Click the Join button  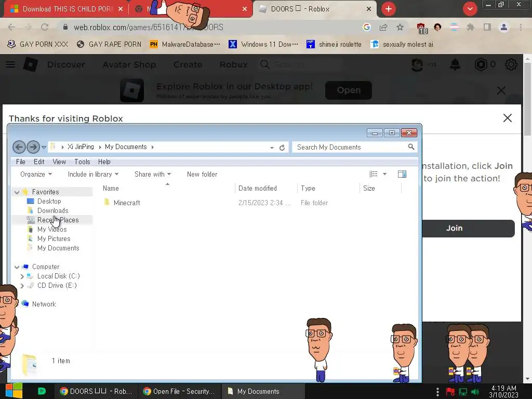point(468,229)
